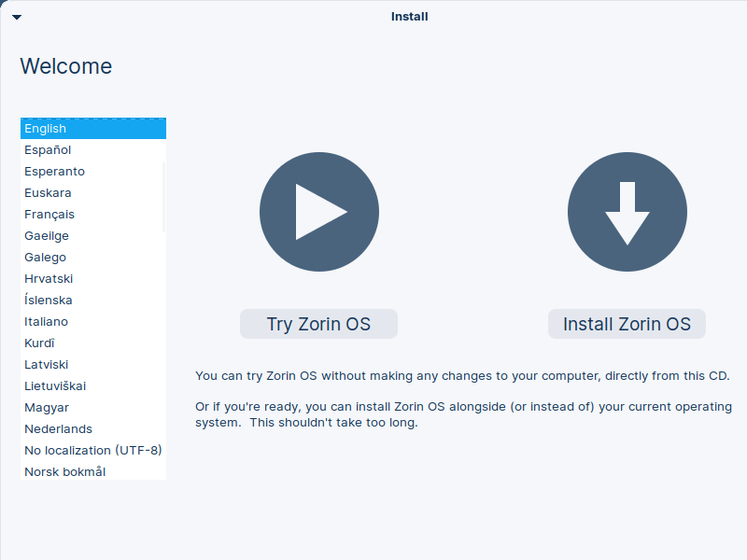Select Italiano from the list
747x560 pixels.
(x=93, y=321)
